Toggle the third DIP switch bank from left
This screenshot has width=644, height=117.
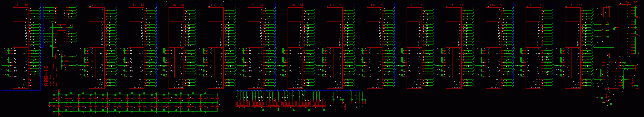(x=273, y=104)
